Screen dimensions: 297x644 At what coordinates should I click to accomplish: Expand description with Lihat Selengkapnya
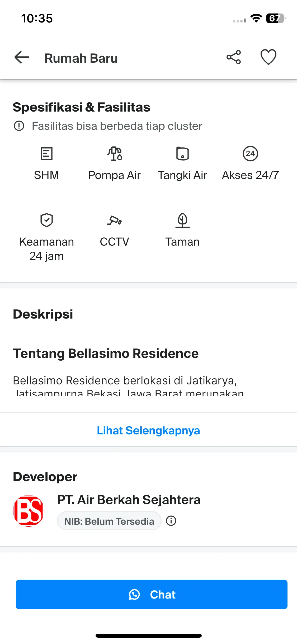[x=148, y=430]
